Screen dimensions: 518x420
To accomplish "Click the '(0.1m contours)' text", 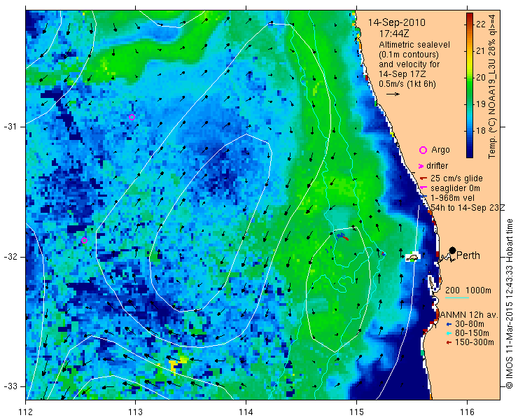I will (x=408, y=54).
